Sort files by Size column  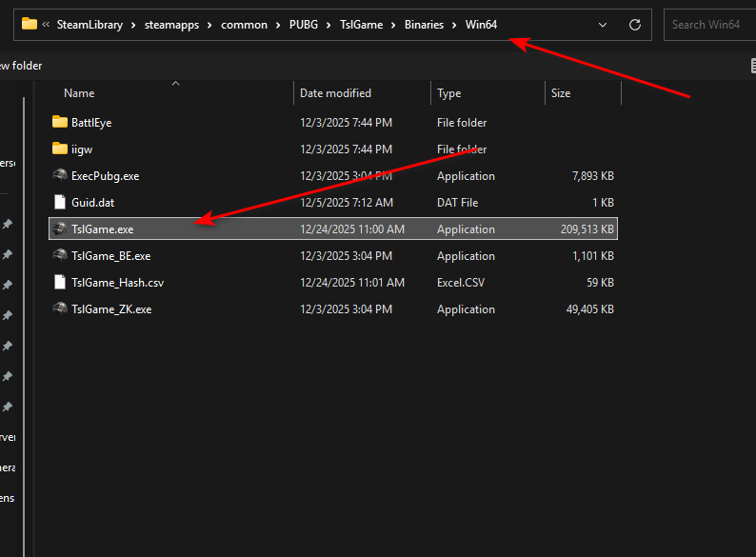click(561, 93)
